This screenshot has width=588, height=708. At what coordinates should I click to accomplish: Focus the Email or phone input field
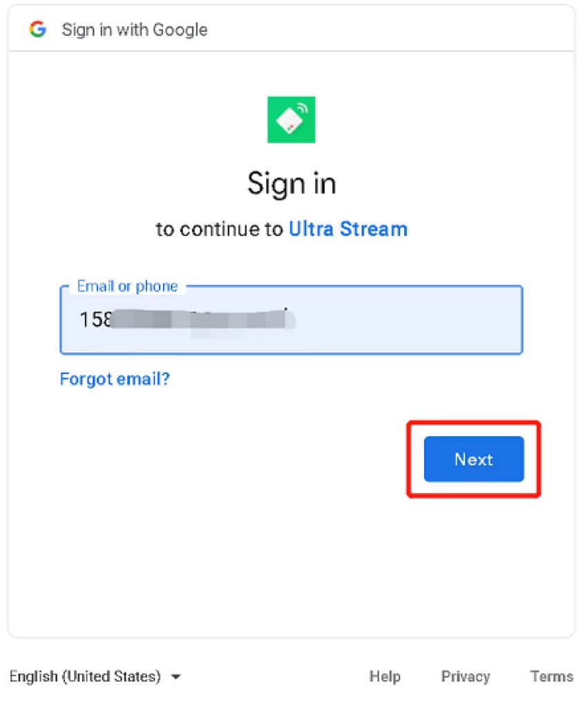coord(292,320)
